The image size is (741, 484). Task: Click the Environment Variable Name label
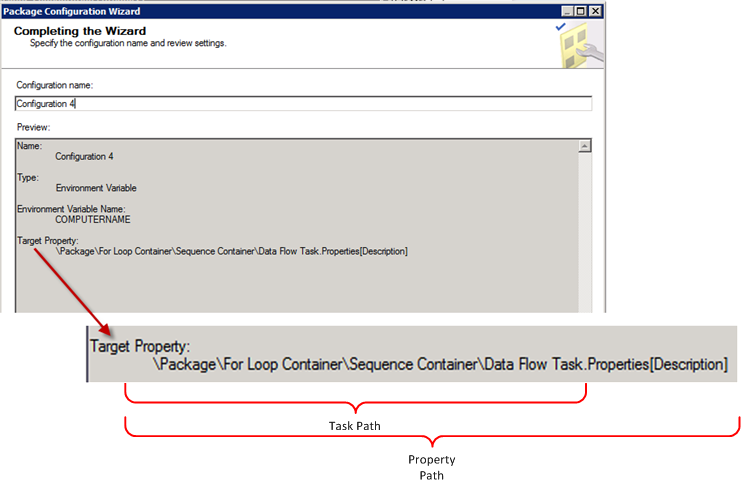click(71, 209)
